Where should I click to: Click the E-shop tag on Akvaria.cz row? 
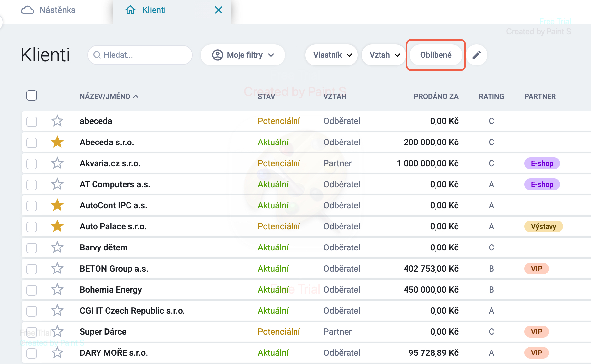[x=542, y=163]
